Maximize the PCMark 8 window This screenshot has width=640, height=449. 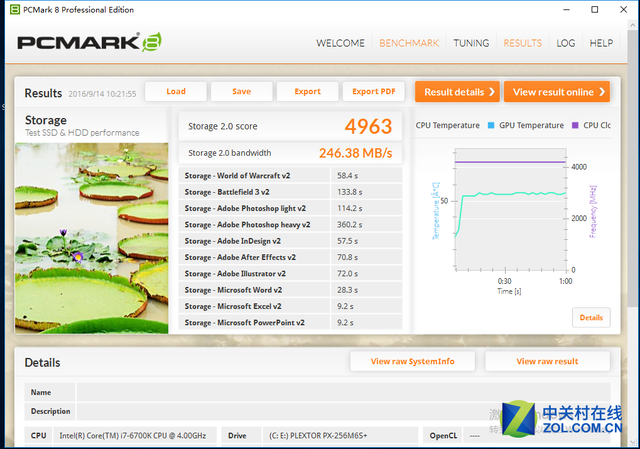[595, 9]
